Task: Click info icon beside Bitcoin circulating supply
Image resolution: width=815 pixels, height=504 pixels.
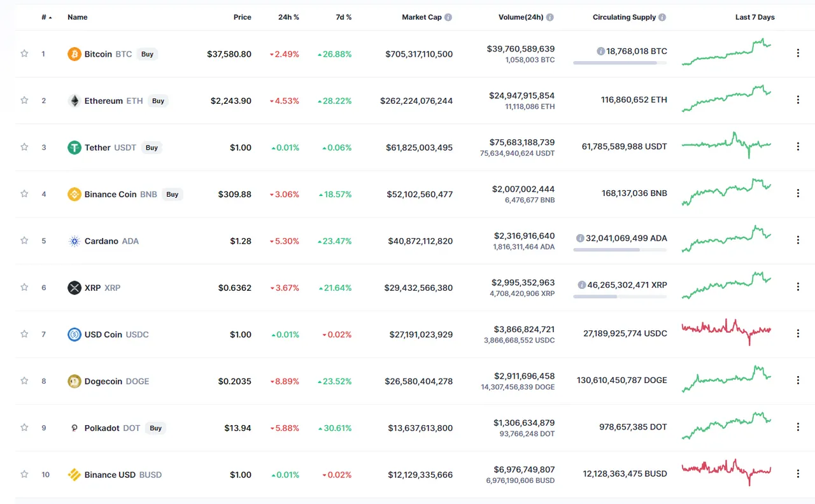Action: [600, 51]
